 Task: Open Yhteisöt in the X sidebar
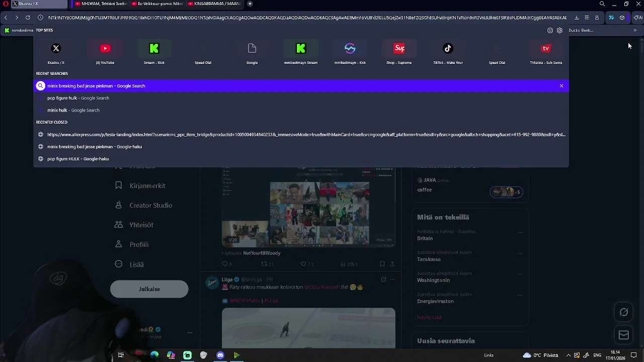(x=134, y=225)
